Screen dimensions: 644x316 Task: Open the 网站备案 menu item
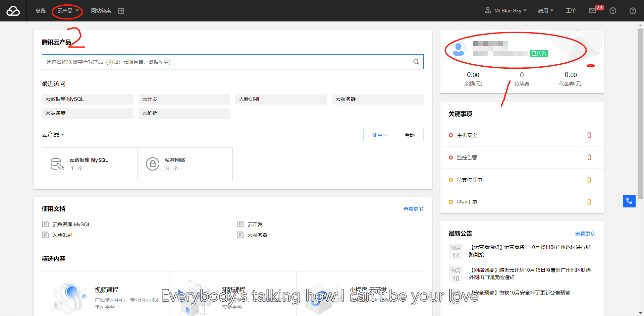[101, 10]
